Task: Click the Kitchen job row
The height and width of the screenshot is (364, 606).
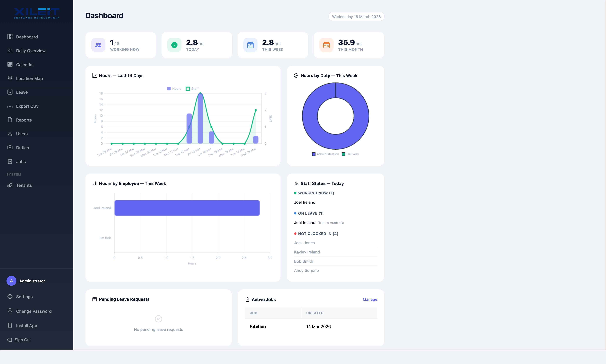Action: tap(258, 326)
